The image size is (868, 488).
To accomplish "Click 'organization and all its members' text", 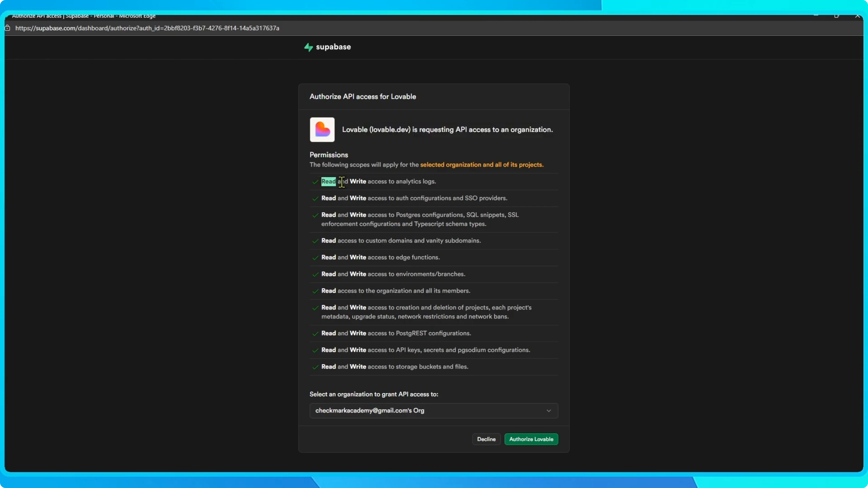I will pyautogui.click(x=423, y=291).
